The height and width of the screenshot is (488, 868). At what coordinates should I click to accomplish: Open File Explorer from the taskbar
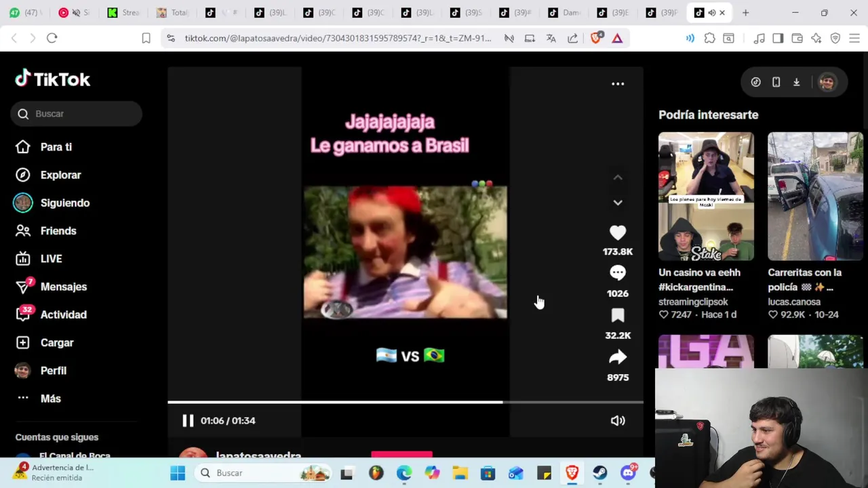click(x=460, y=473)
